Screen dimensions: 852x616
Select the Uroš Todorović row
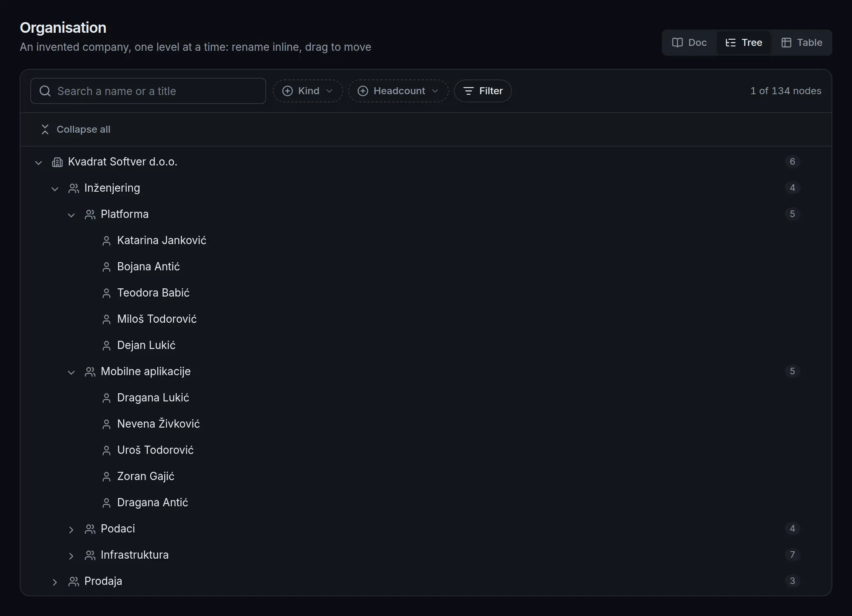(426, 450)
